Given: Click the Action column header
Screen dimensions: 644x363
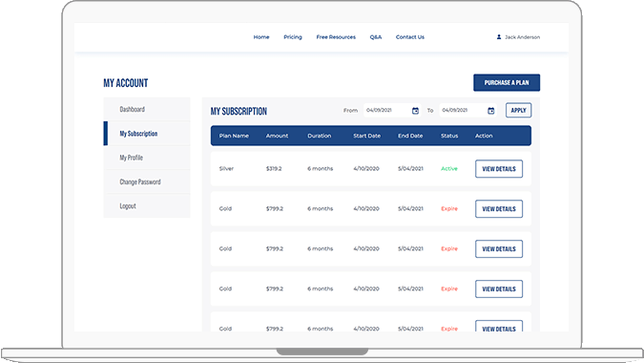Looking at the screenshot, I should tap(484, 136).
